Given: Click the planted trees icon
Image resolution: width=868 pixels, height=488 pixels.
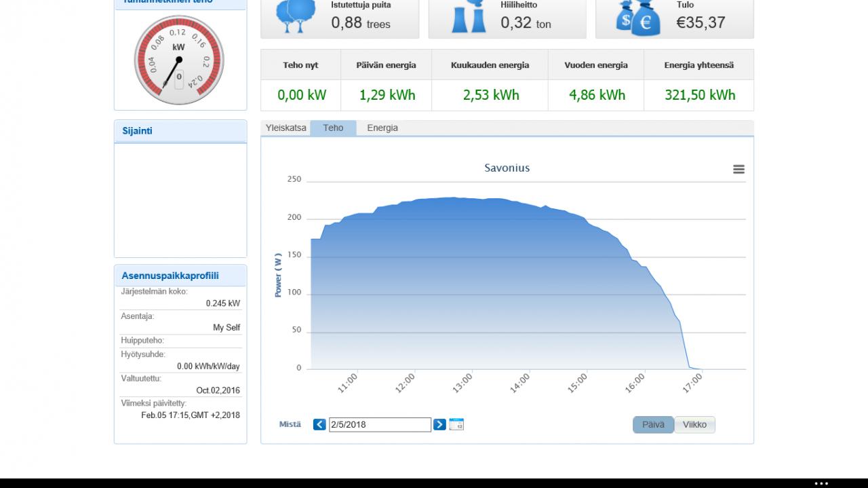Looking at the screenshot, I should [x=296, y=16].
